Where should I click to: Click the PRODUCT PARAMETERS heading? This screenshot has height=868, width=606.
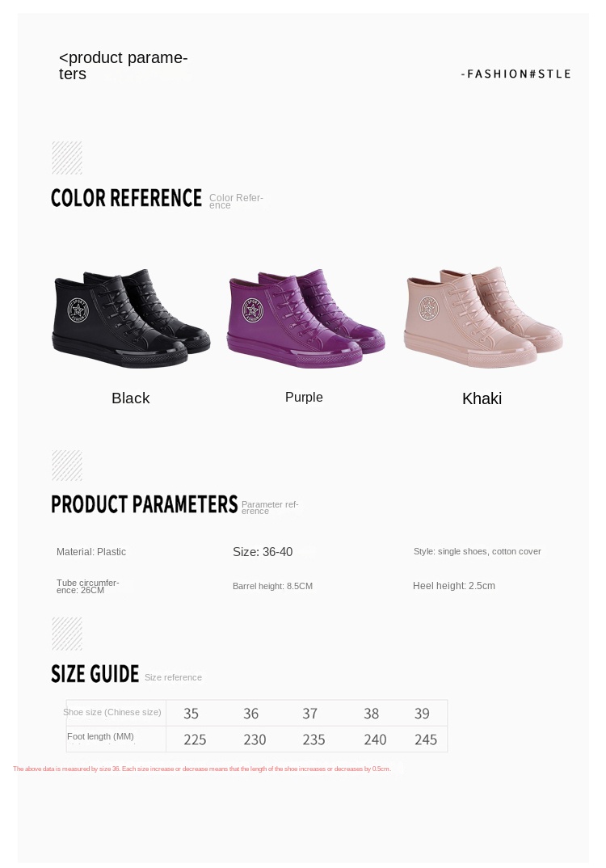click(145, 504)
